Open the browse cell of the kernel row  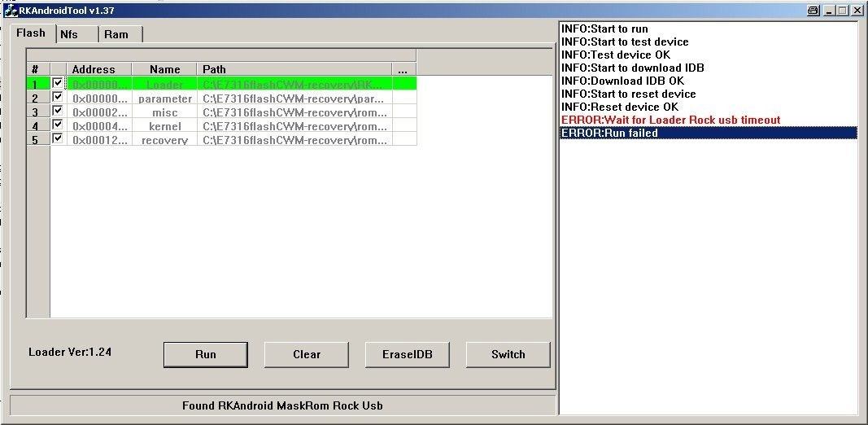pos(404,125)
